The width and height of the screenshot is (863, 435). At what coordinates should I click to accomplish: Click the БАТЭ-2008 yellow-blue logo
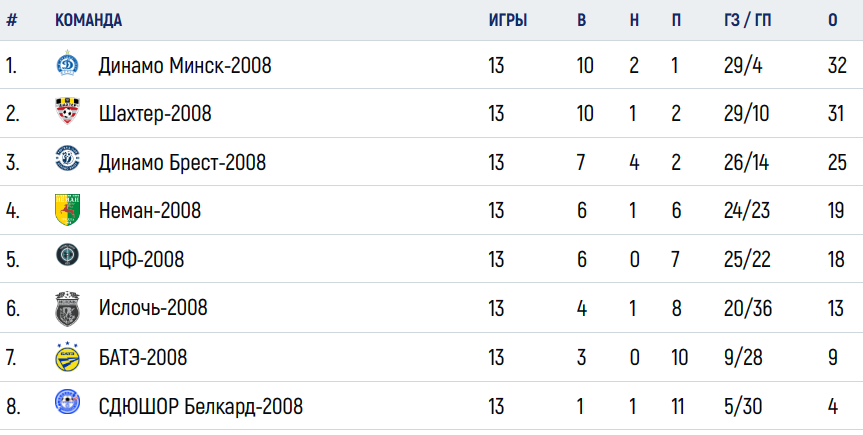click(68, 357)
